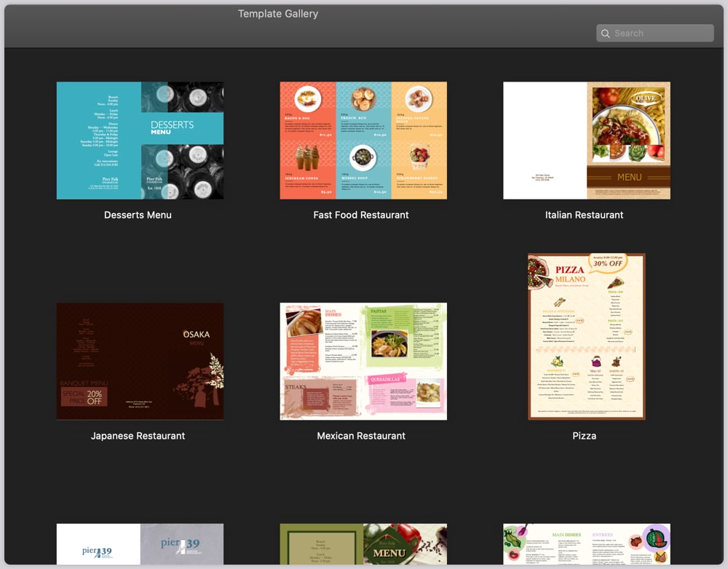Open the Mexican Restaurant template

(x=363, y=361)
